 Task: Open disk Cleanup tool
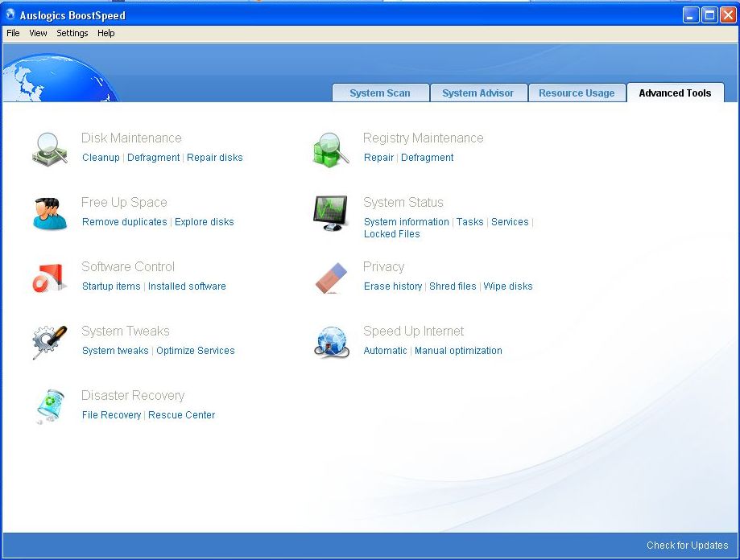click(x=101, y=158)
